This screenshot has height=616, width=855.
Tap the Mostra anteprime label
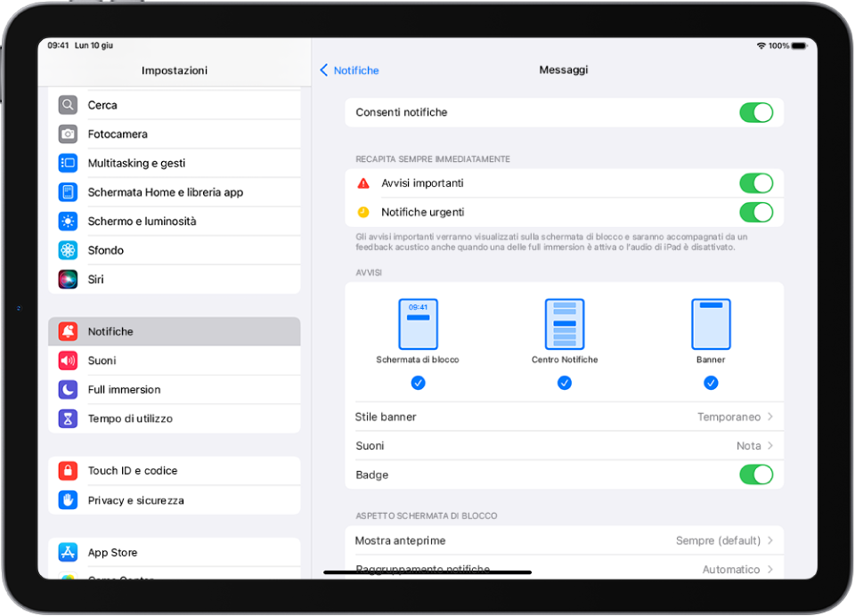(x=400, y=540)
